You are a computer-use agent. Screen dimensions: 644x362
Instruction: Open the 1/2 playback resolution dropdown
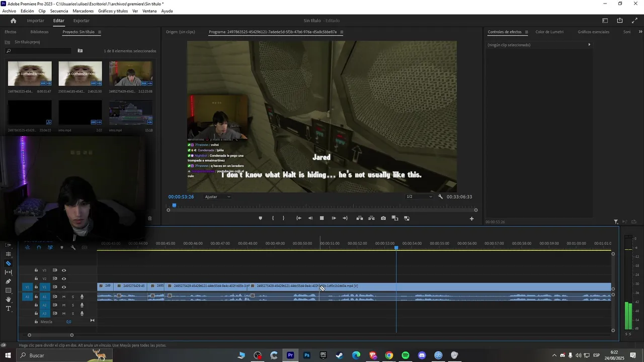[x=419, y=197]
